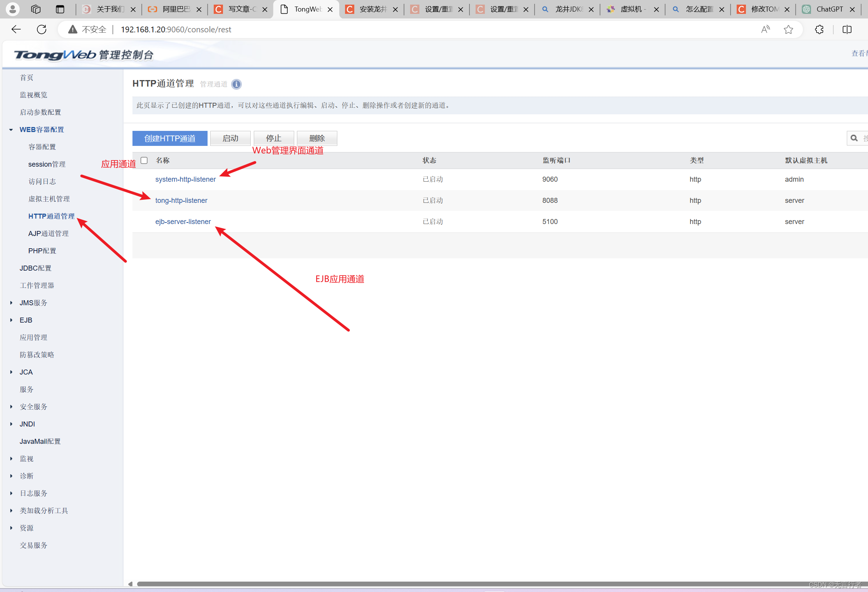The height and width of the screenshot is (592, 868).
Task: Click the info icon beside 管理通道
Action: click(236, 84)
